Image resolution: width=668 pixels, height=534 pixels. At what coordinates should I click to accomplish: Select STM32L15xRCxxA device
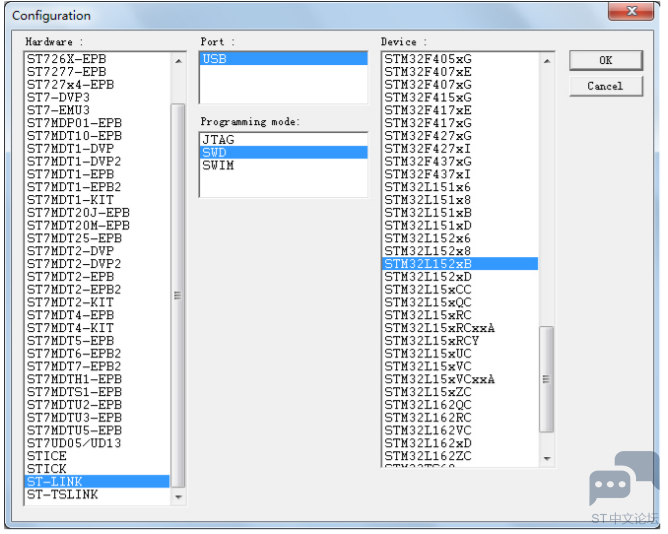click(x=460, y=328)
